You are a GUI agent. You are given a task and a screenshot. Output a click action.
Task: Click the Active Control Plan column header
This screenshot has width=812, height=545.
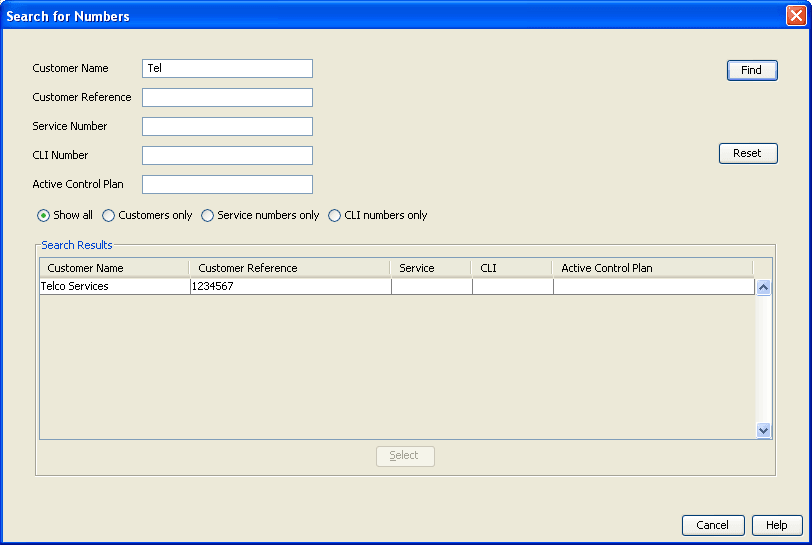coord(652,268)
